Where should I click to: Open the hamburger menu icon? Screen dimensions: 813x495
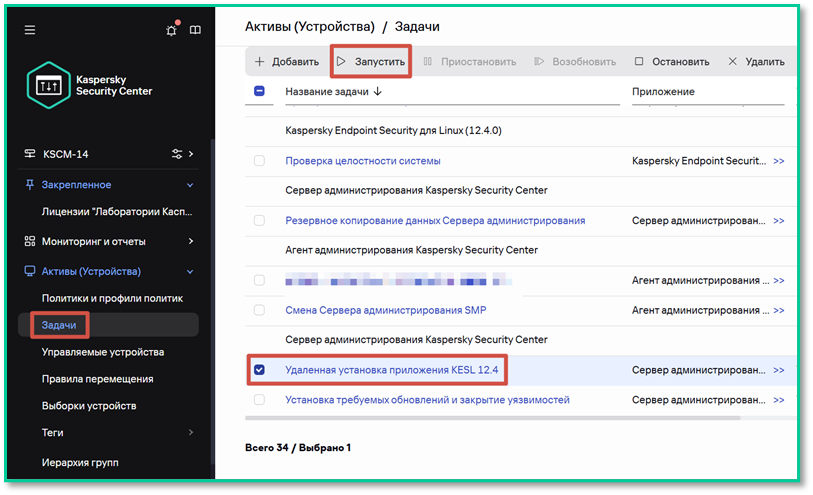point(30,30)
